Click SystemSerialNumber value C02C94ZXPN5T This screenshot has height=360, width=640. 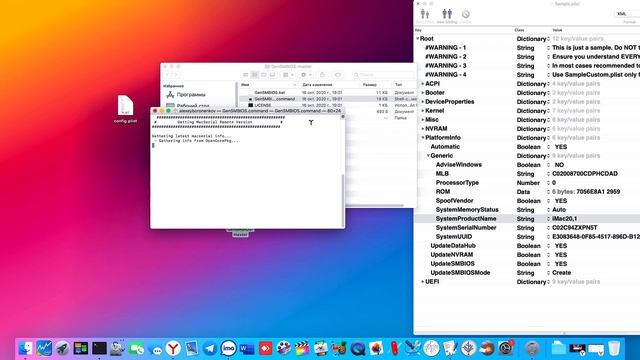pyautogui.click(x=575, y=228)
